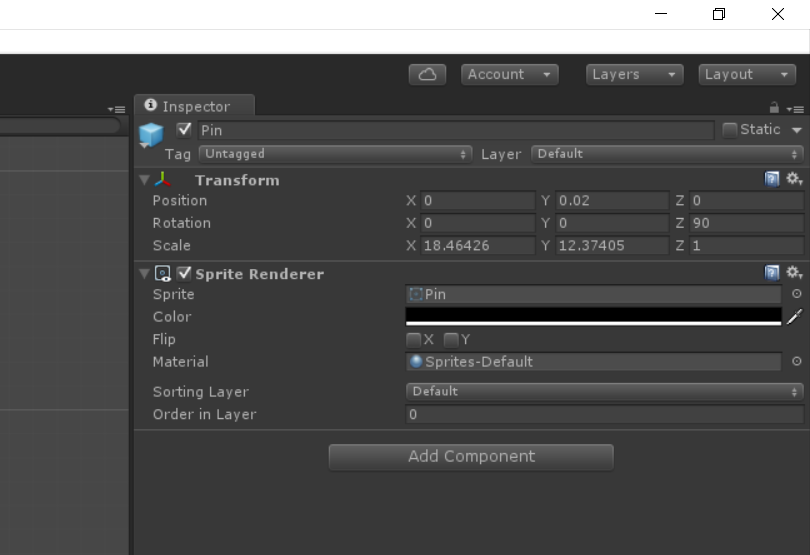Click the Order in Layer label
The height and width of the screenshot is (555, 810).
pyautogui.click(x=205, y=414)
